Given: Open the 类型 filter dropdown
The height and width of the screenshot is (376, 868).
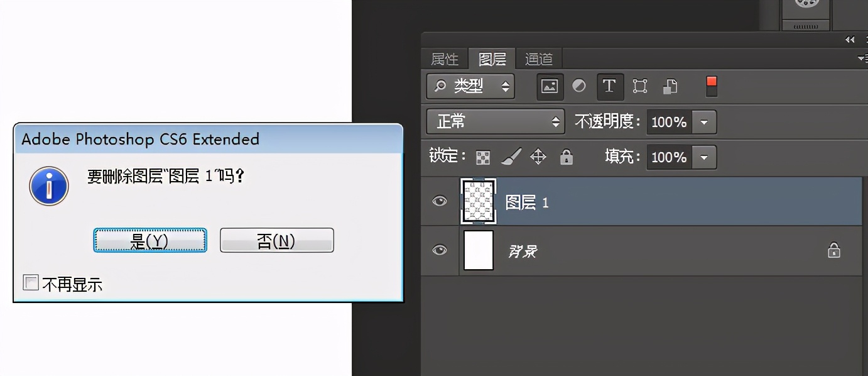Looking at the screenshot, I should [x=470, y=86].
